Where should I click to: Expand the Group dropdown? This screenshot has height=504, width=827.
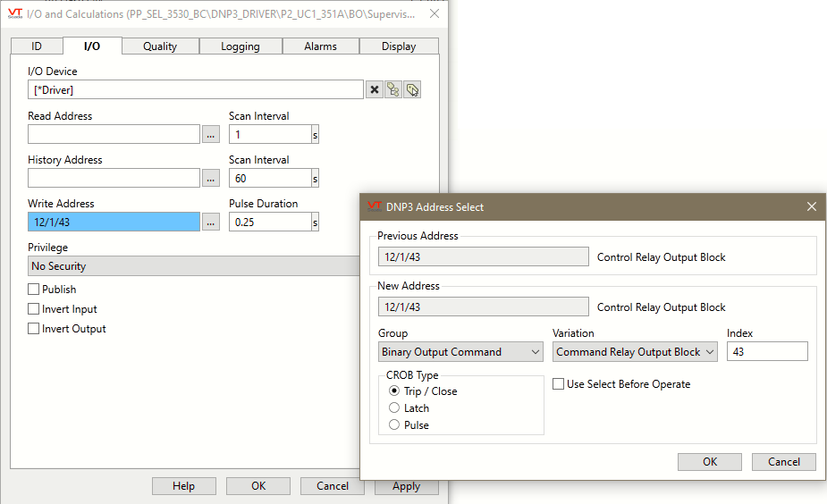point(460,352)
